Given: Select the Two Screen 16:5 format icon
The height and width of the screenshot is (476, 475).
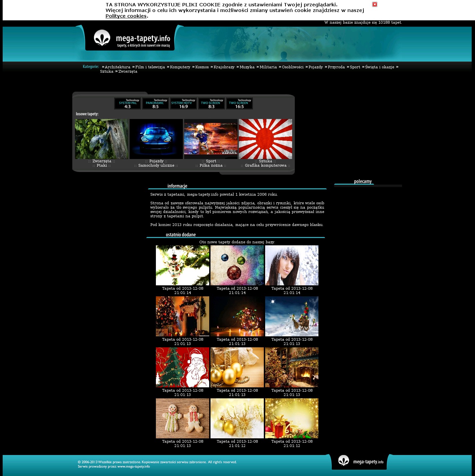Looking at the screenshot, I should [239, 104].
